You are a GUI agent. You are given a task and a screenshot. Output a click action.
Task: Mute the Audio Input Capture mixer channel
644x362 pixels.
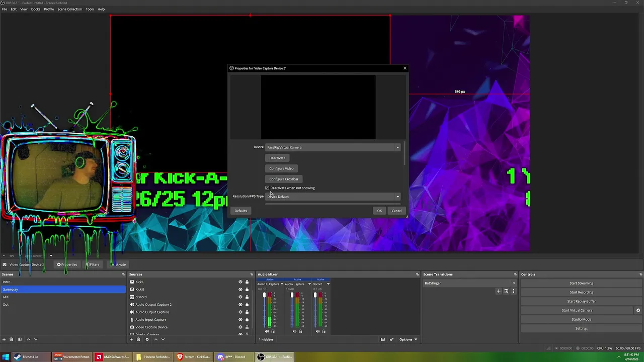tap(267, 331)
